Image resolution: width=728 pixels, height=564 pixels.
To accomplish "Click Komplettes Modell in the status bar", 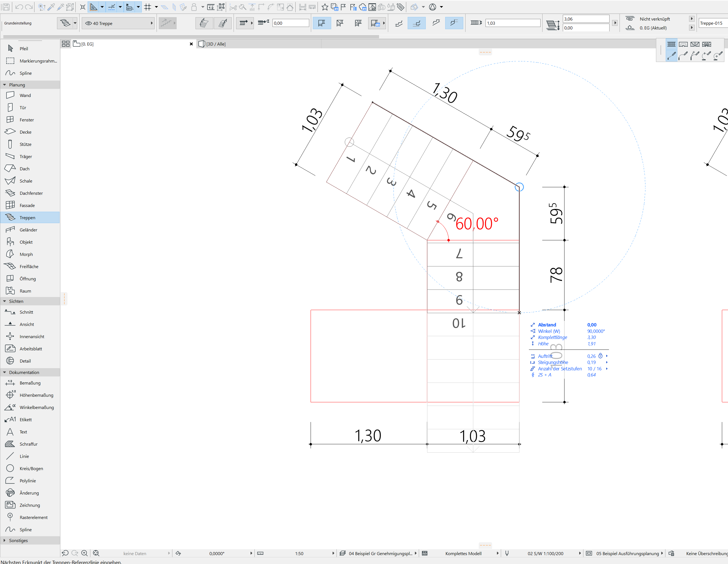I will 463,553.
